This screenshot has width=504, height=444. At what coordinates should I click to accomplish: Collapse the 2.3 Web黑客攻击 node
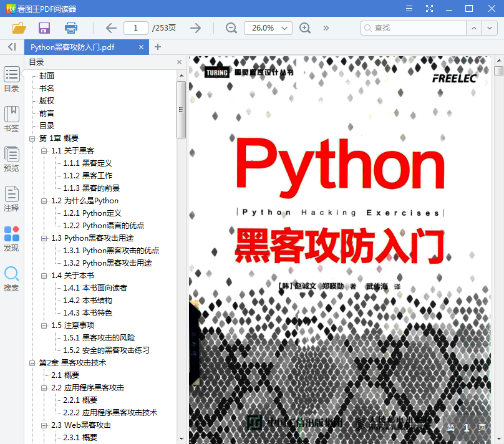(x=44, y=426)
